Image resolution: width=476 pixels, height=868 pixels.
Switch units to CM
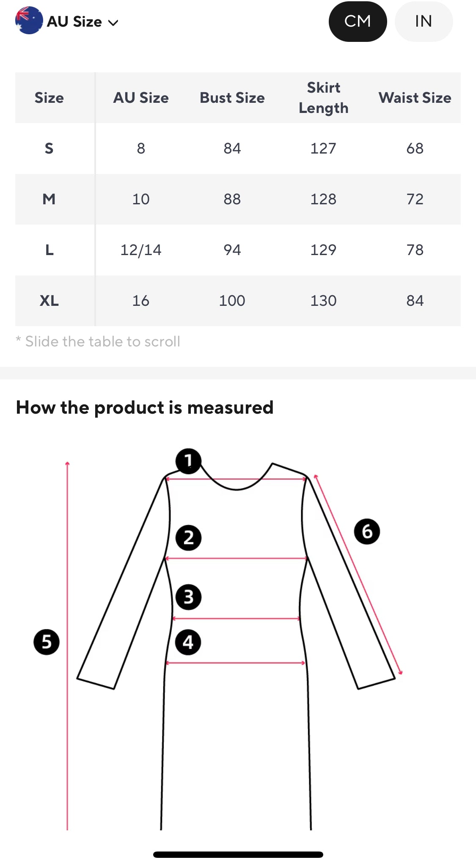click(358, 22)
